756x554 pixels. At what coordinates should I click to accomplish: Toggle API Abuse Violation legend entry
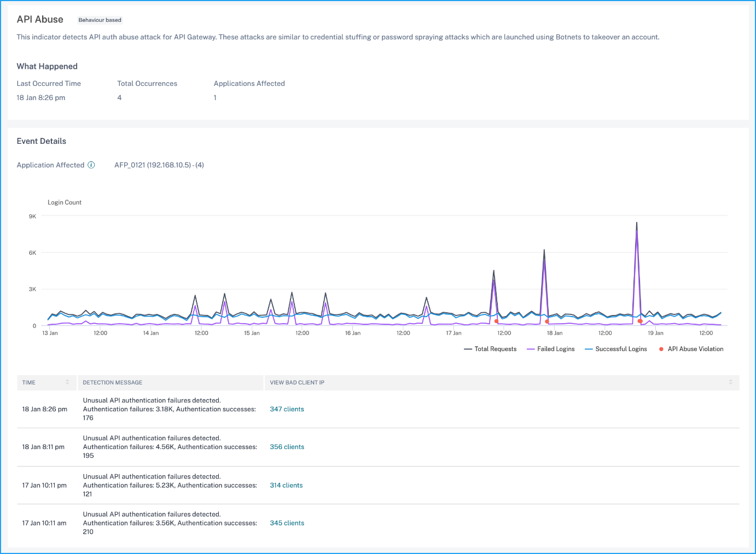click(x=691, y=349)
